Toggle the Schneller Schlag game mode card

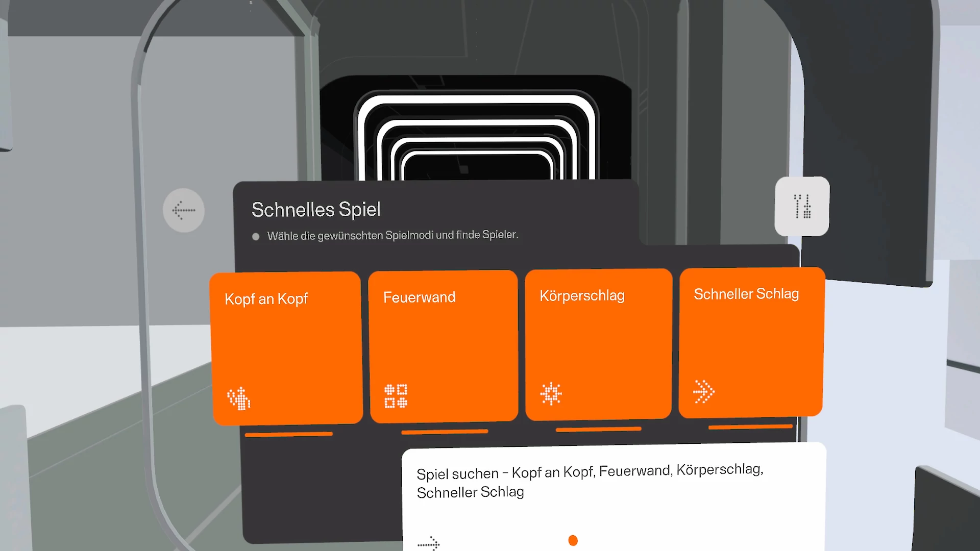tap(751, 342)
